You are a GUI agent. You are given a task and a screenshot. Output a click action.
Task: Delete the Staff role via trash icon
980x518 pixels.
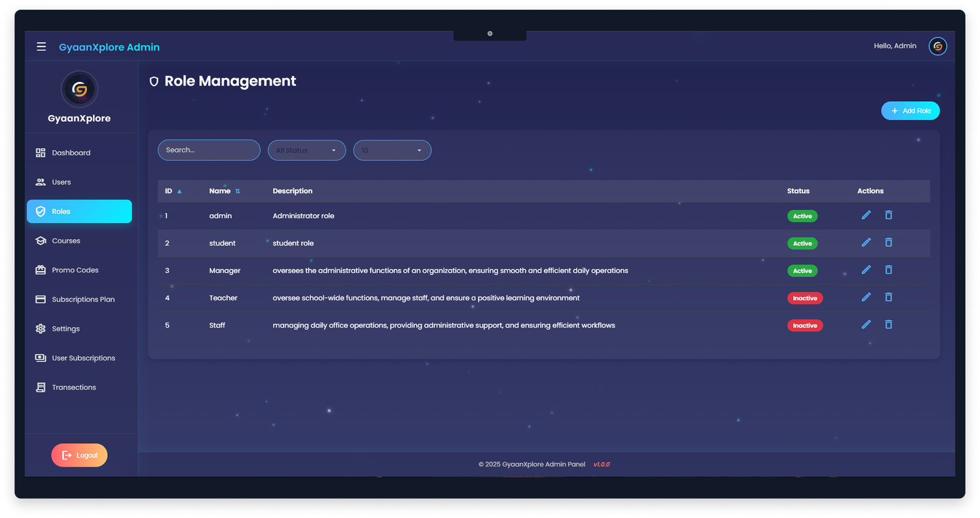click(x=888, y=325)
